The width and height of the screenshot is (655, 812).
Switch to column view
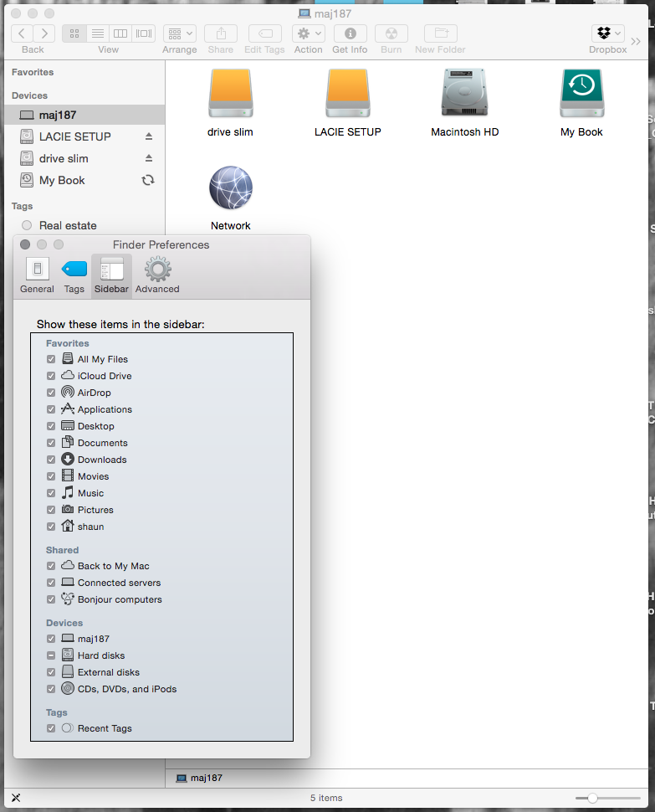[x=120, y=33]
